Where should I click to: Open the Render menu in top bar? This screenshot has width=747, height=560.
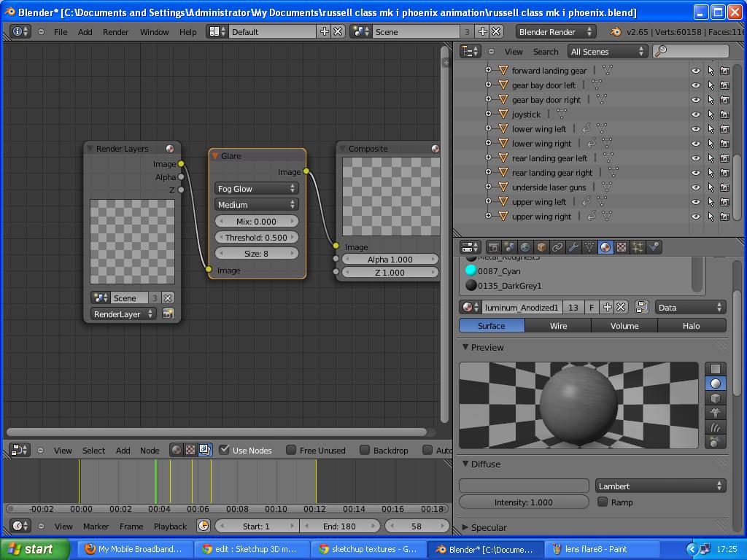tap(115, 32)
